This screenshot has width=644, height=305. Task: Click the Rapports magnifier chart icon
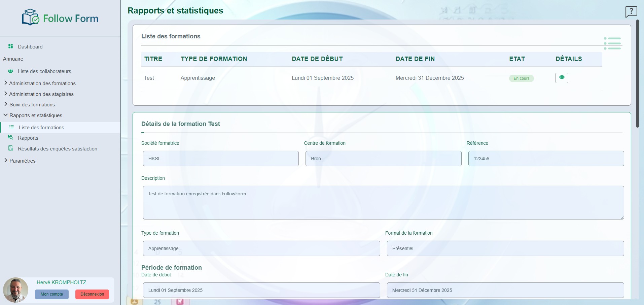pos(11,138)
